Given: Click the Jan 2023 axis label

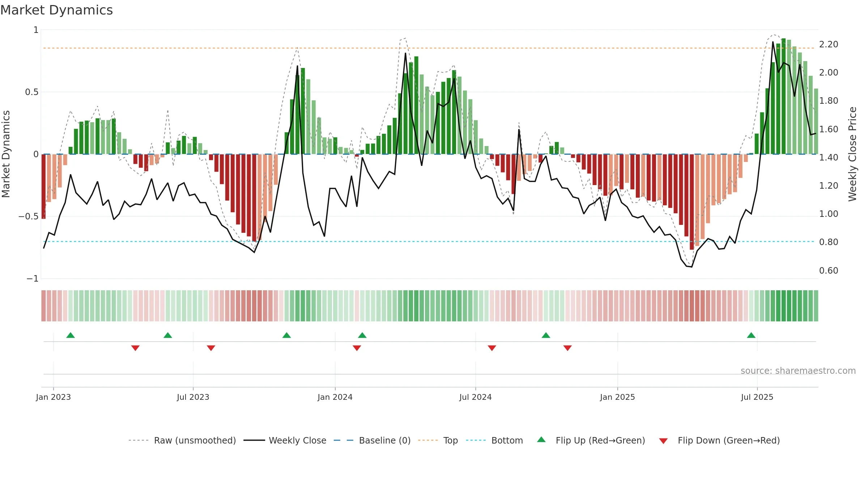Looking at the screenshot, I should point(54,397).
